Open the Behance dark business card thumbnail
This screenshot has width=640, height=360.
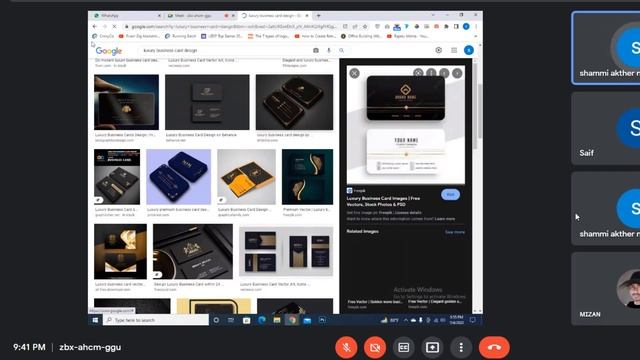click(x=207, y=102)
